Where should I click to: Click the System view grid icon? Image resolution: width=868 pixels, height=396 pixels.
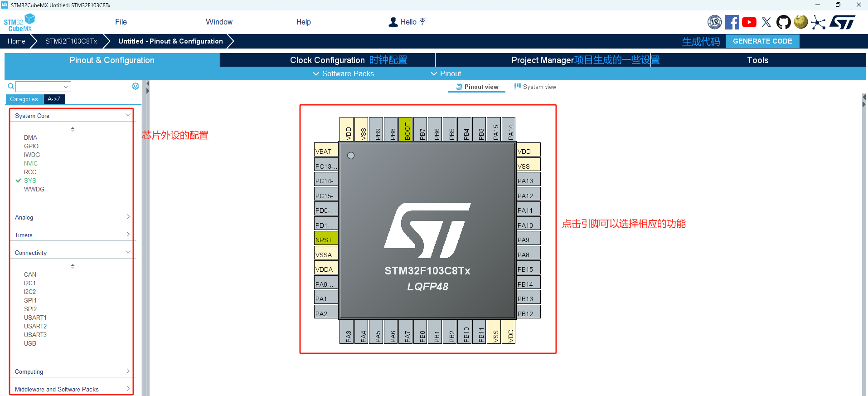point(518,86)
